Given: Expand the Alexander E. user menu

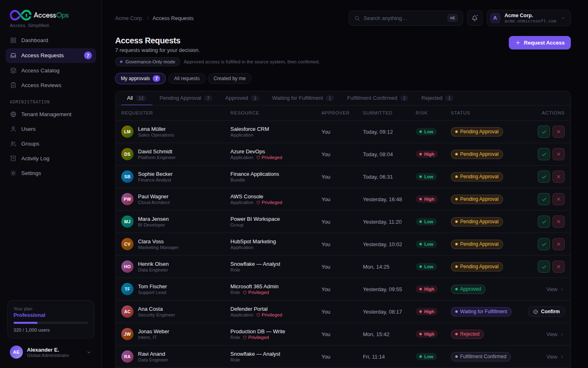Looking at the screenshot, I should click(x=51, y=352).
